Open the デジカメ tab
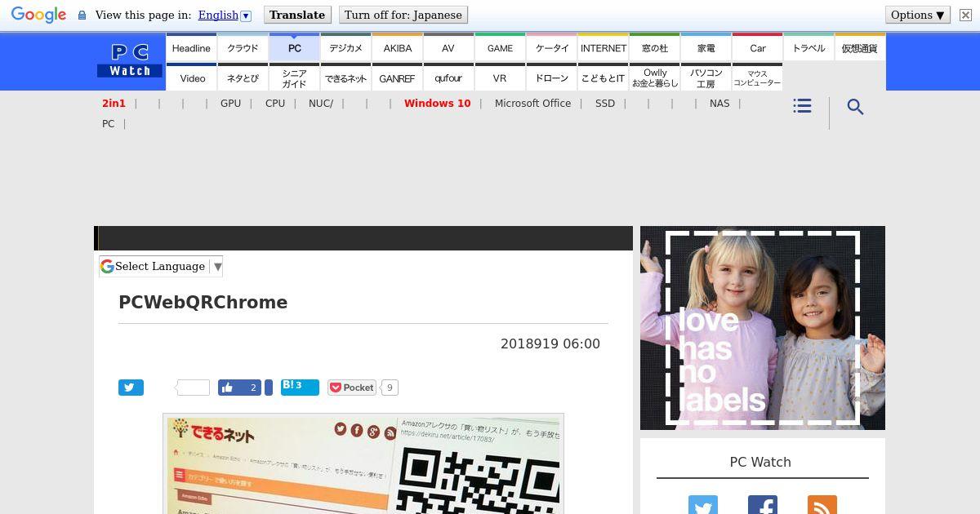 pos(345,48)
